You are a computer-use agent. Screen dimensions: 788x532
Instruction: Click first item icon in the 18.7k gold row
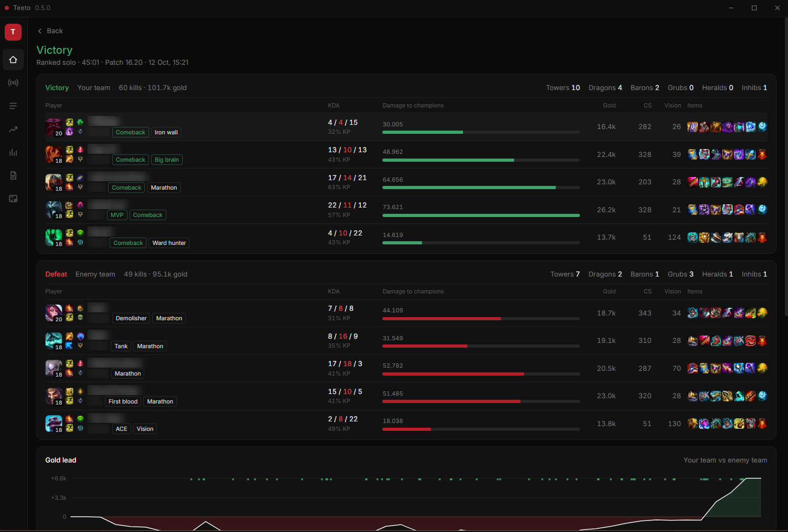click(693, 313)
